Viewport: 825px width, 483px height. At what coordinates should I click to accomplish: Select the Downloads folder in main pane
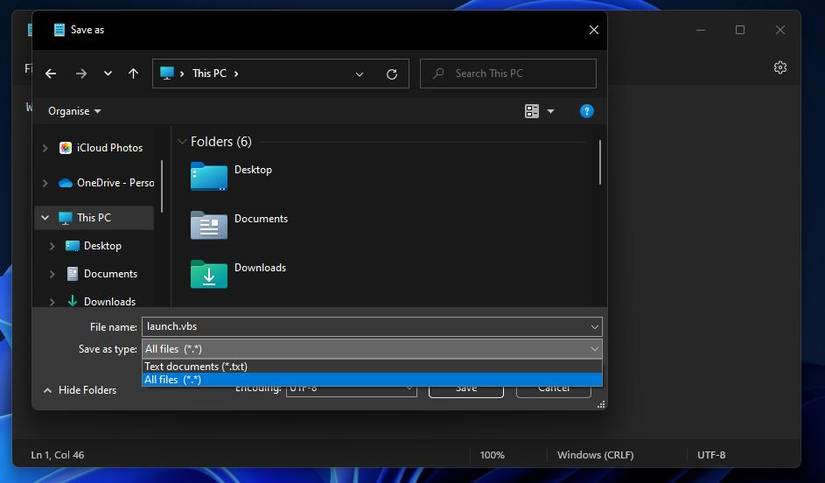pyautogui.click(x=260, y=268)
